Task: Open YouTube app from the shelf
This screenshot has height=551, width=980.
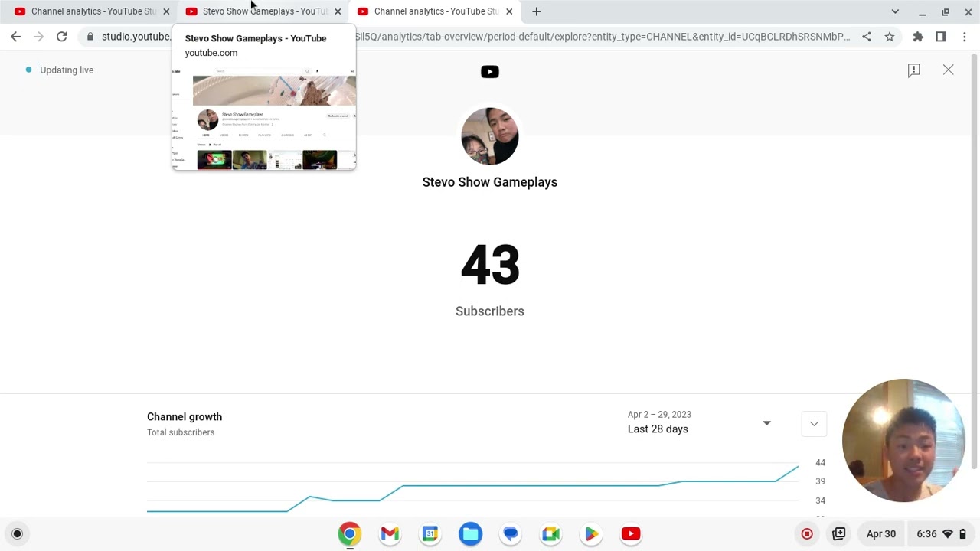Action: [x=631, y=534]
